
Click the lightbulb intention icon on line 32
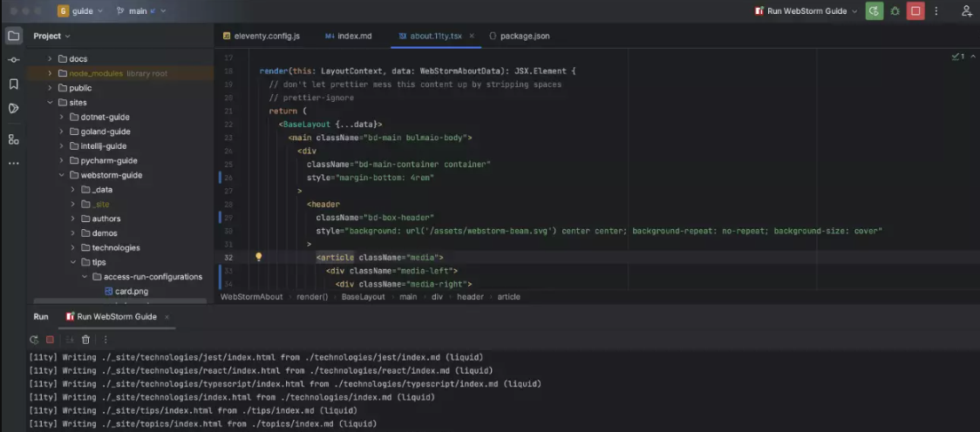(x=258, y=257)
